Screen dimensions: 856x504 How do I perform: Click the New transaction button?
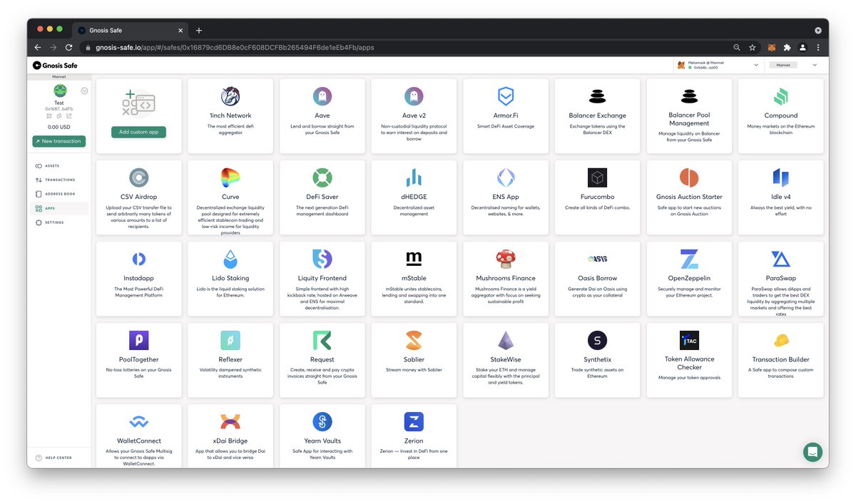pos(58,141)
